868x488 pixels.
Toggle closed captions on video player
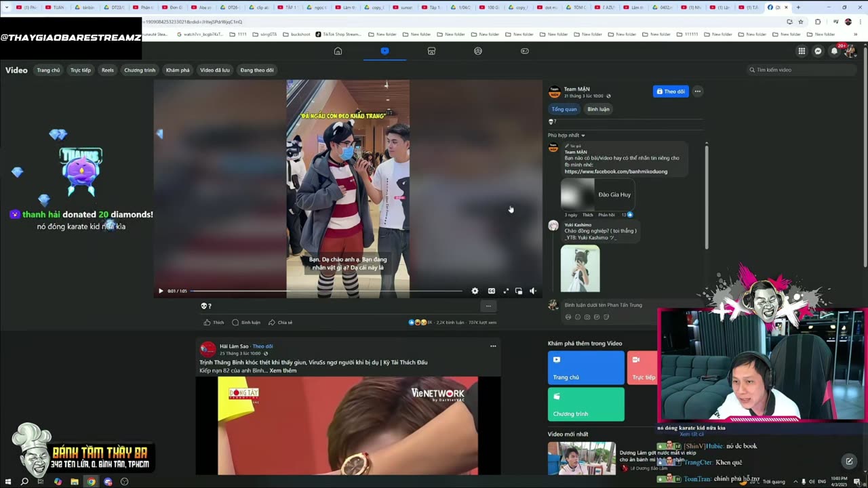(492, 291)
